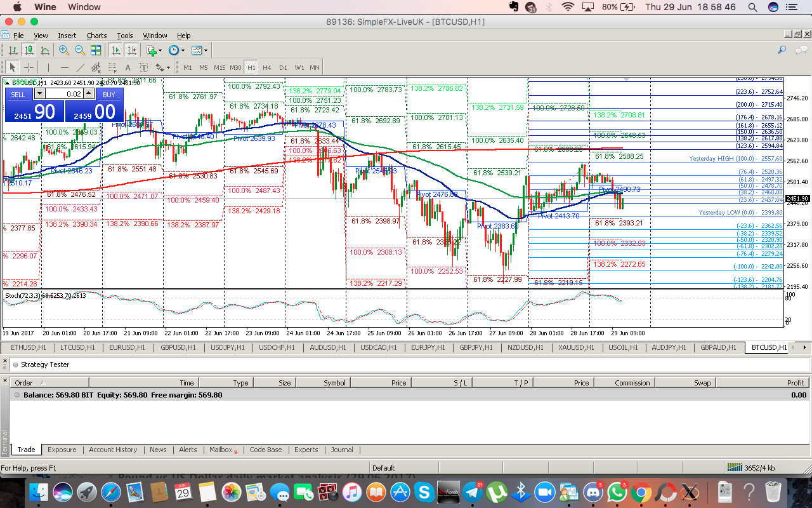
Task: Decrease trade volume with down arrow
Action: click(x=39, y=94)
